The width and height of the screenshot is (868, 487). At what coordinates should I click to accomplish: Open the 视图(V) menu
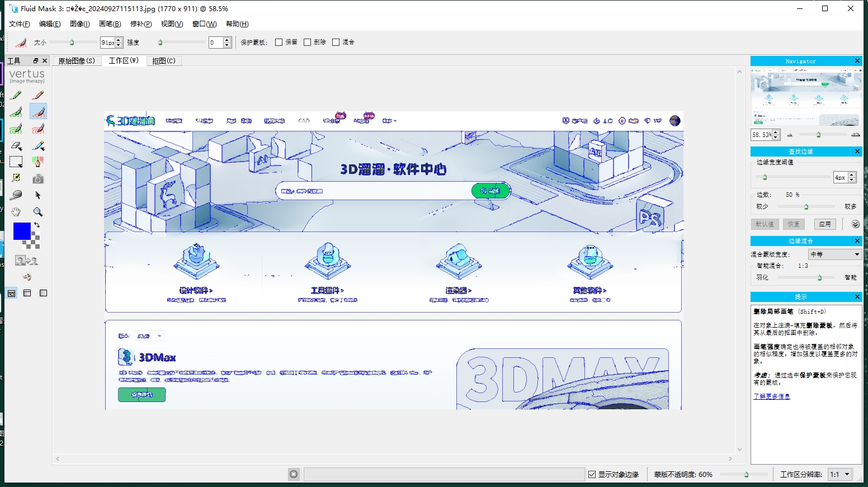click(x=172, y=24)
